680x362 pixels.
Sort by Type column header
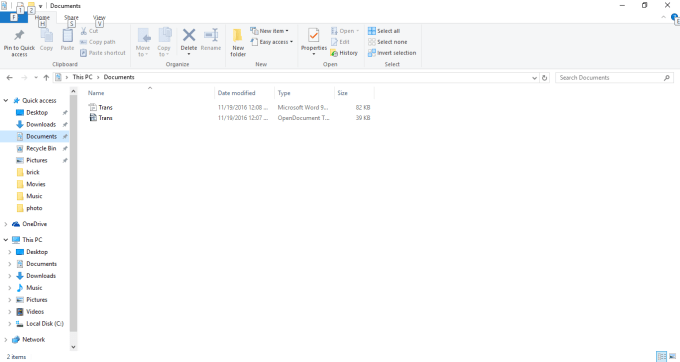[284, 93]
